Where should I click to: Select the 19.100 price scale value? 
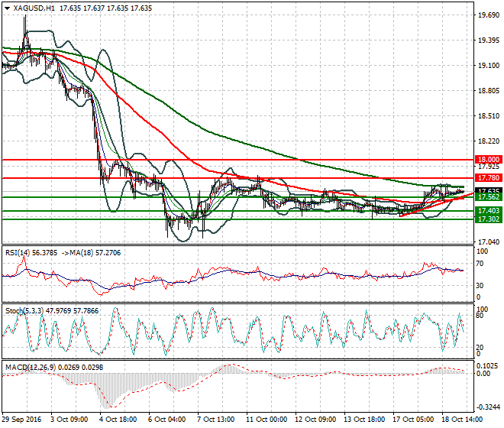coord(489,66)
